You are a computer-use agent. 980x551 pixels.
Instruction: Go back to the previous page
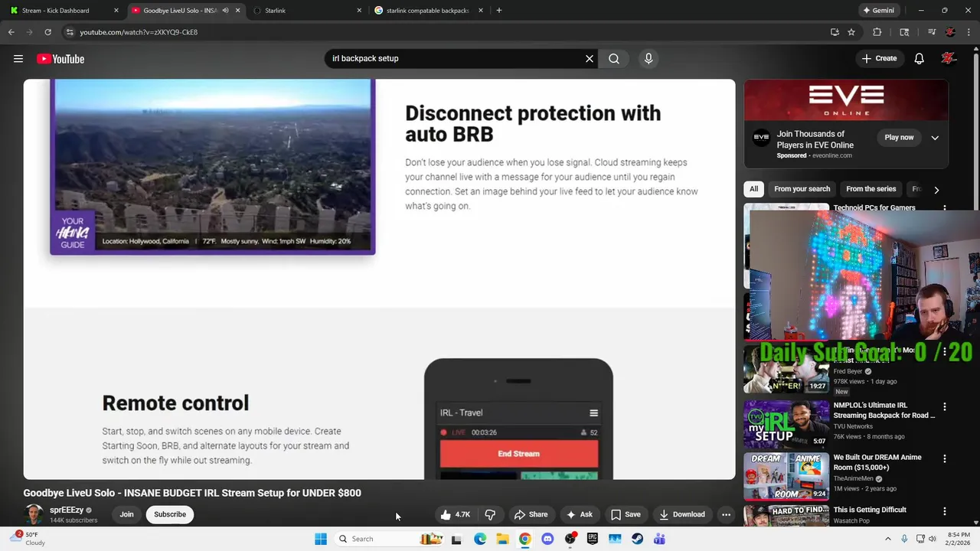[11, 32]
